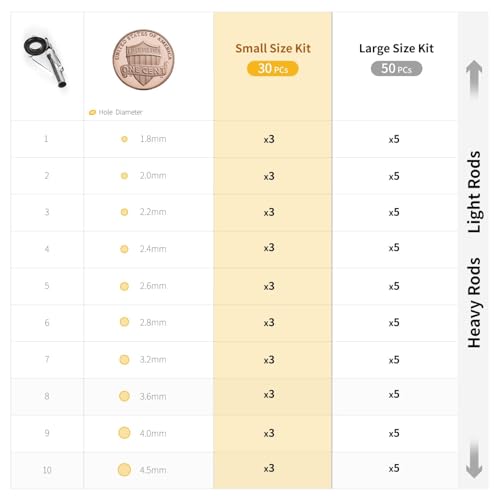Click the fishing rod tip guide image
This screenshot has height=500, width=500.
[x=45, y=61]
